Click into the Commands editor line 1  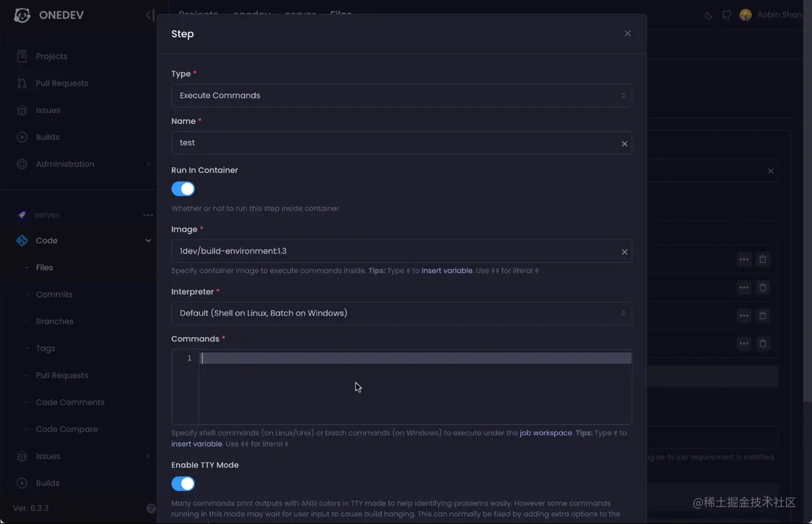click(415, 358)
